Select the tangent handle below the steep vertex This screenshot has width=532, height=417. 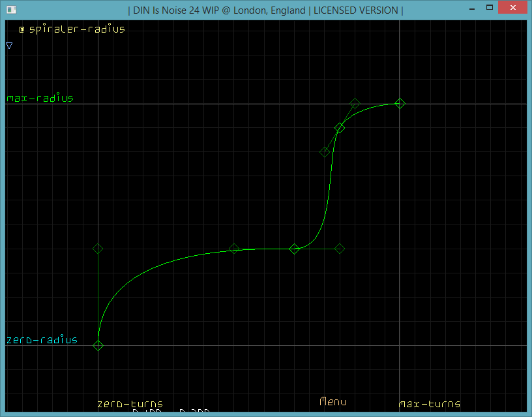click(x=324, y=152)
